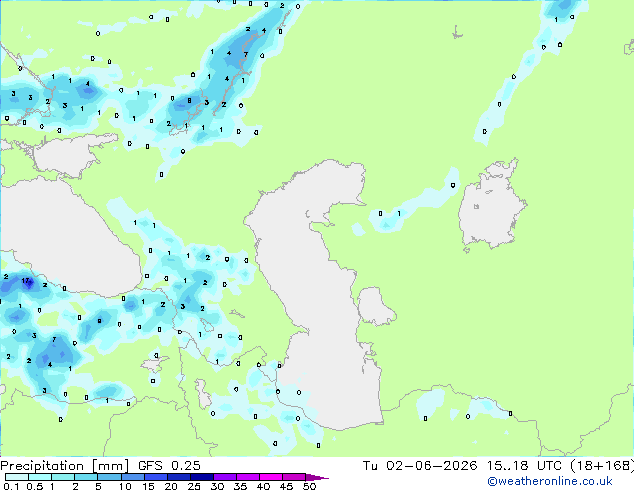Click the 'Tu 02-06-2026' date text
634x490 pixels.
coord(420,465)
